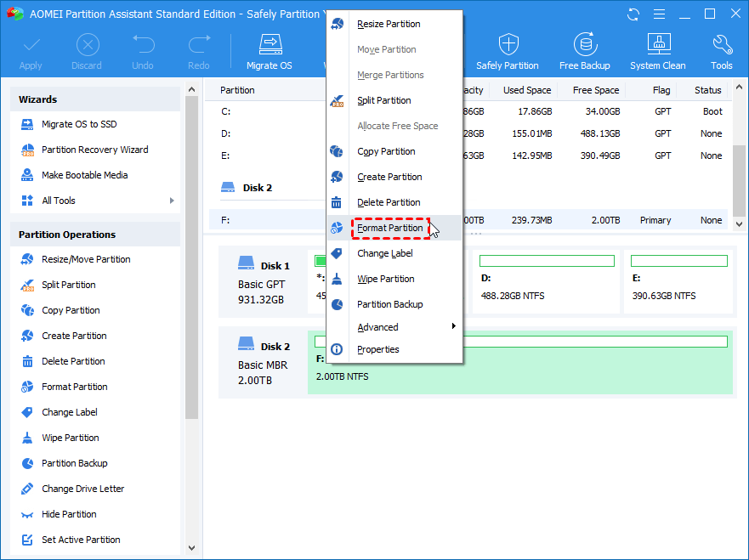The image size is (749, 560).
Task: Expand the All Tools submenu arrow
Action: (172, 201)
